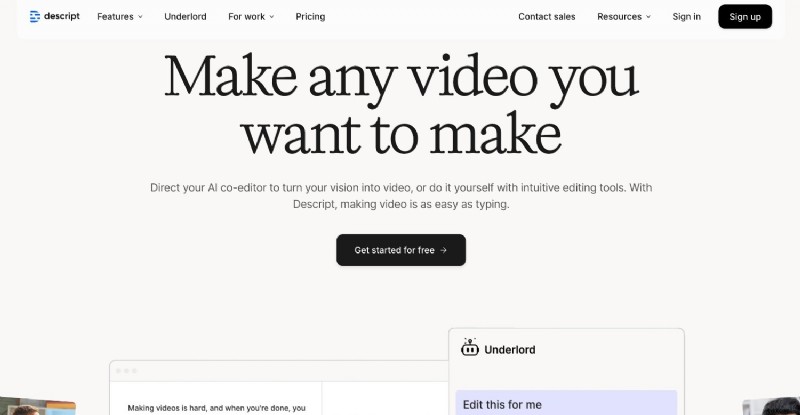Screen dimensions: 800x415
Task: Click the 'Make any video you want to make' headline
Action: click(401, 105)
